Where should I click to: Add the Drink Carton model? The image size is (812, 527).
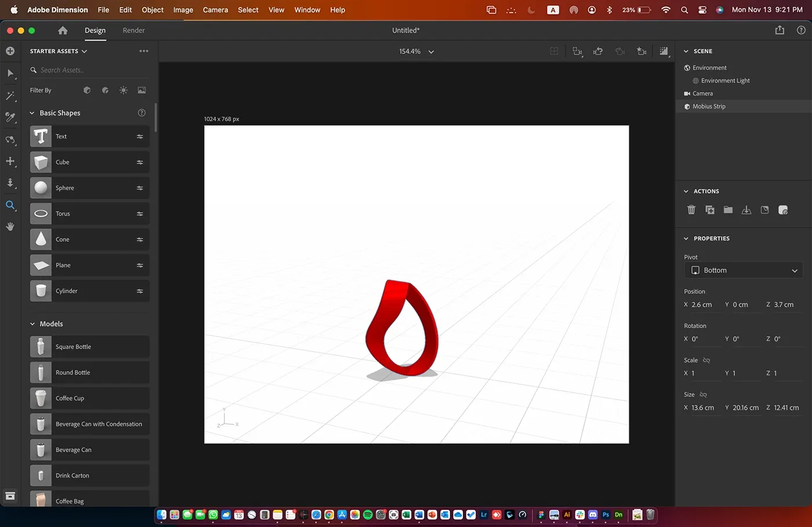tap(90, 475)
